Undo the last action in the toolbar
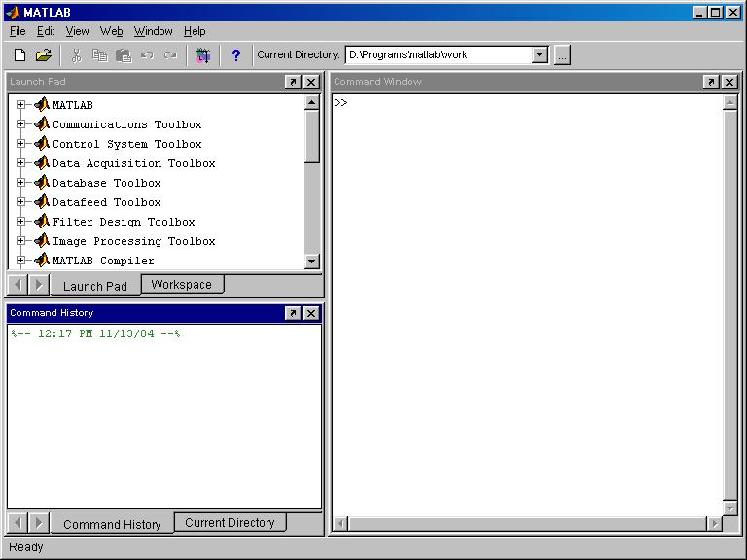This screenshot has width=747, height=560. pos(147,55)
